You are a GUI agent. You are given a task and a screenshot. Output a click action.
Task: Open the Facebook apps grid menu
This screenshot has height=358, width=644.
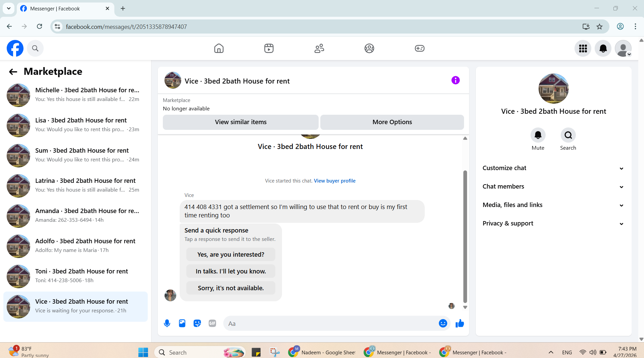(583, 49)
